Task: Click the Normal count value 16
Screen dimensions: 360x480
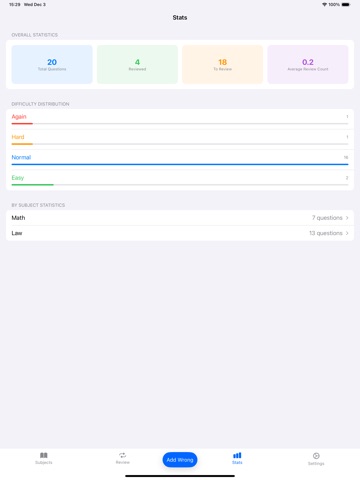Action: (346, 157)
